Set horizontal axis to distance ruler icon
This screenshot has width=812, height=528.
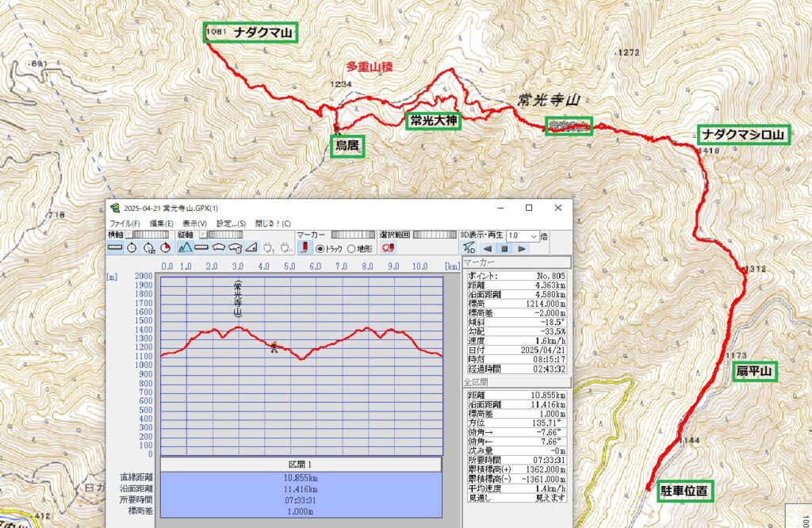(115, 248)
